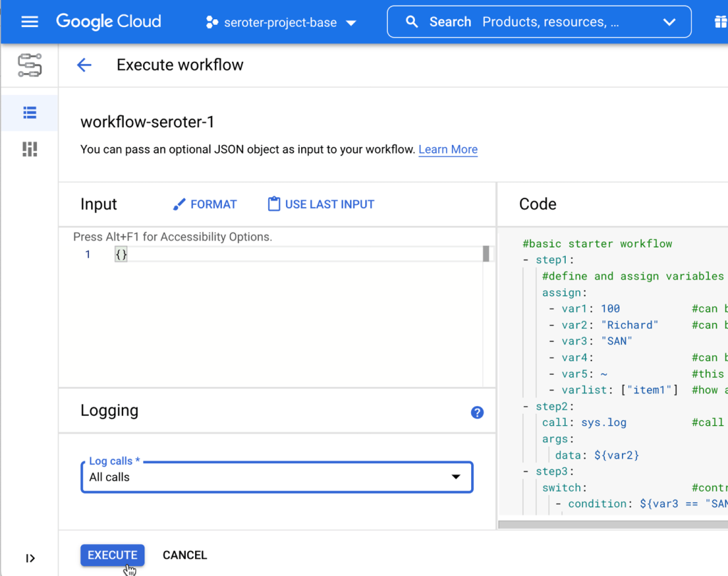Expand the collapsed side navigation panel
The height and width of the screenshot is (576, 728).
pos(30,558)
